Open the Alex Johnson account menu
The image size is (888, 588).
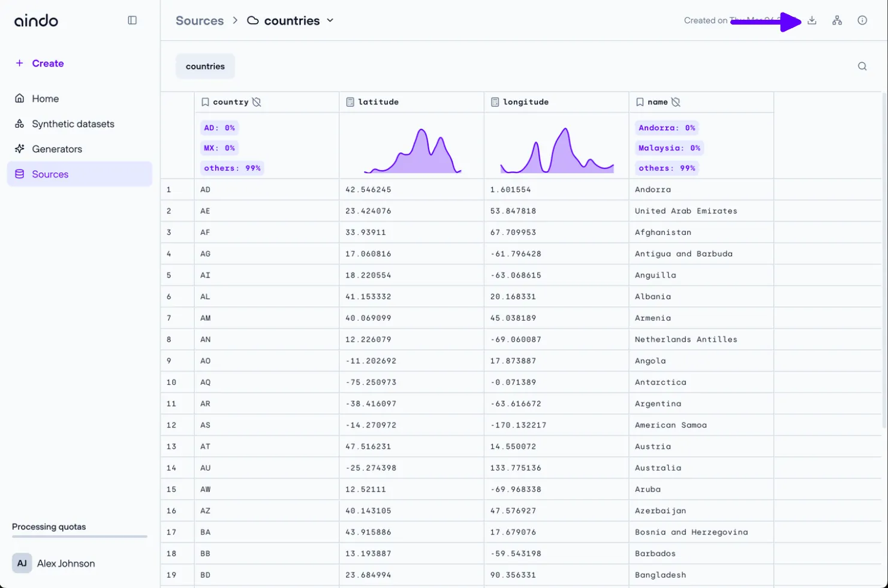coord(54,563)
